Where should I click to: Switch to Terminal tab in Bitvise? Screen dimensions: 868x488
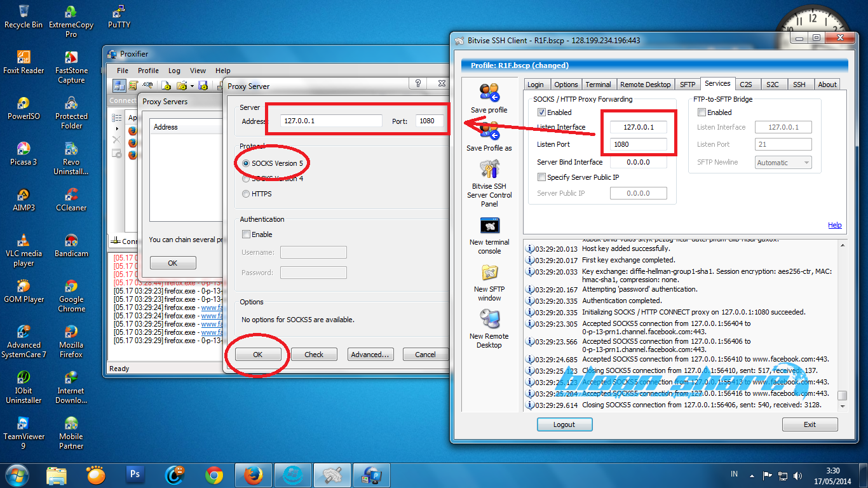coord(598,85)
